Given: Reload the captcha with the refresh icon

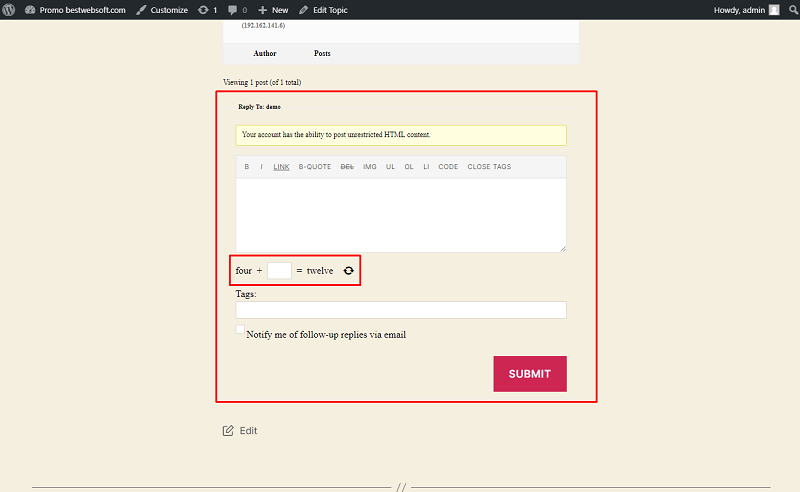Looking at the screenshot, I should 348,270.
